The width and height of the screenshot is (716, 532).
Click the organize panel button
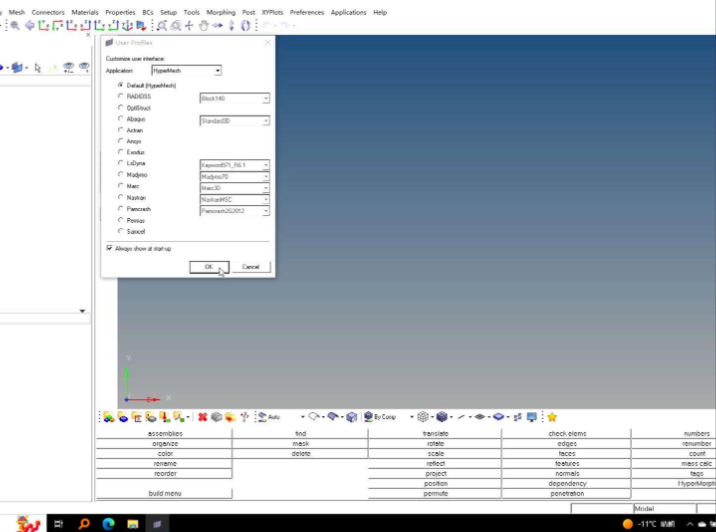(165, 443)
